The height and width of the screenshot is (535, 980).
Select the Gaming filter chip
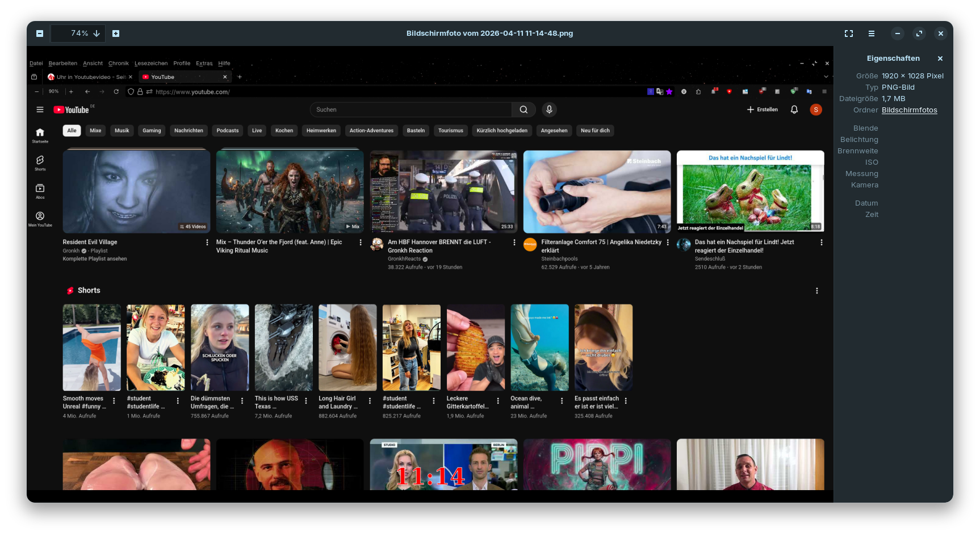[x=152, y=131]
